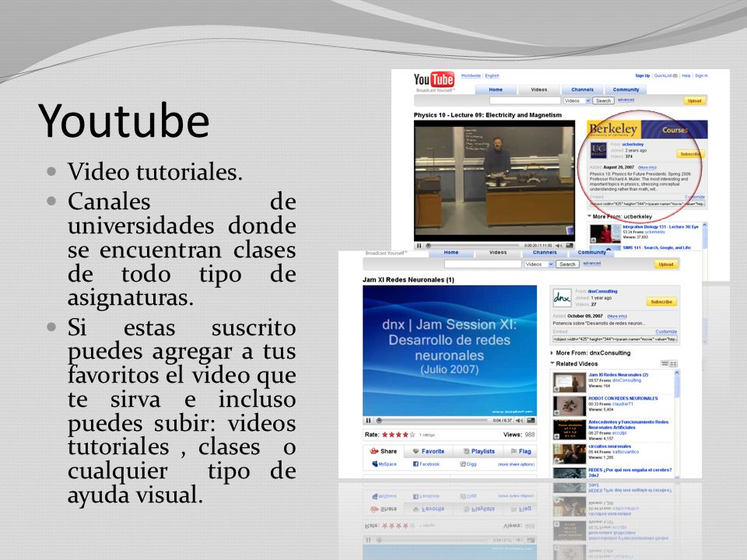The height and width of the screenshot is (560, 747).
Task: Switch Related Videos to list view
Action: click(665, 364)
